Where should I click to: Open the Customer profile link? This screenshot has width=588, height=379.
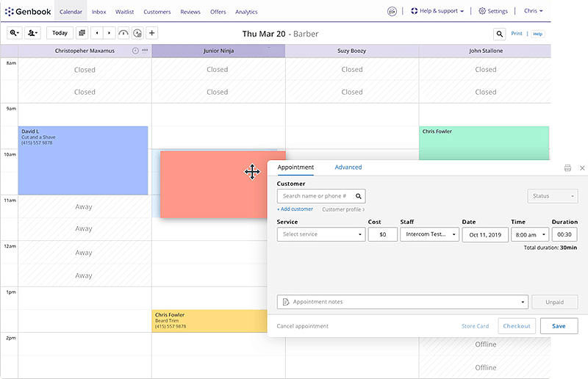tap(343, 209)
